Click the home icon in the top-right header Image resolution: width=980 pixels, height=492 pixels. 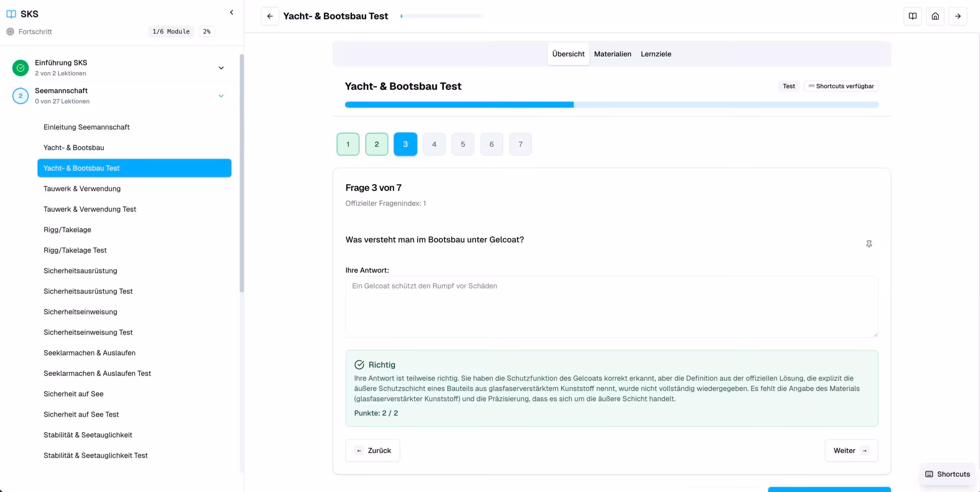click(x=935, y=16)
